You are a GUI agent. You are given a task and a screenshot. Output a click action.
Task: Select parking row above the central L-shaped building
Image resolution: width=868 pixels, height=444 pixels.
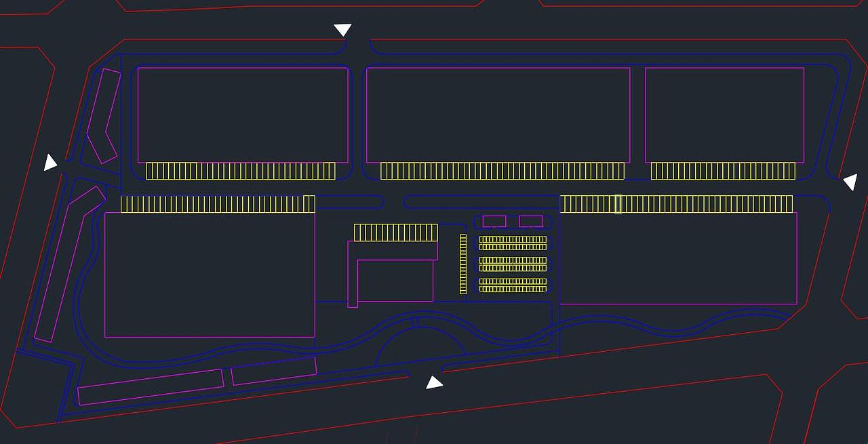[x=396, y=233]
